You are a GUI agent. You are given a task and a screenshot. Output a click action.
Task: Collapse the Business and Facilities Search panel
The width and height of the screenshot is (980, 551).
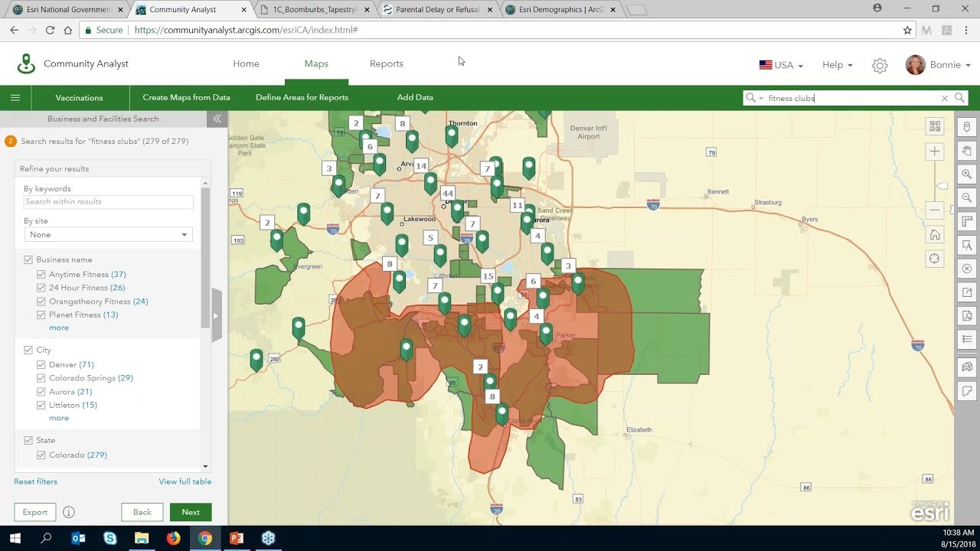(217, 119)
